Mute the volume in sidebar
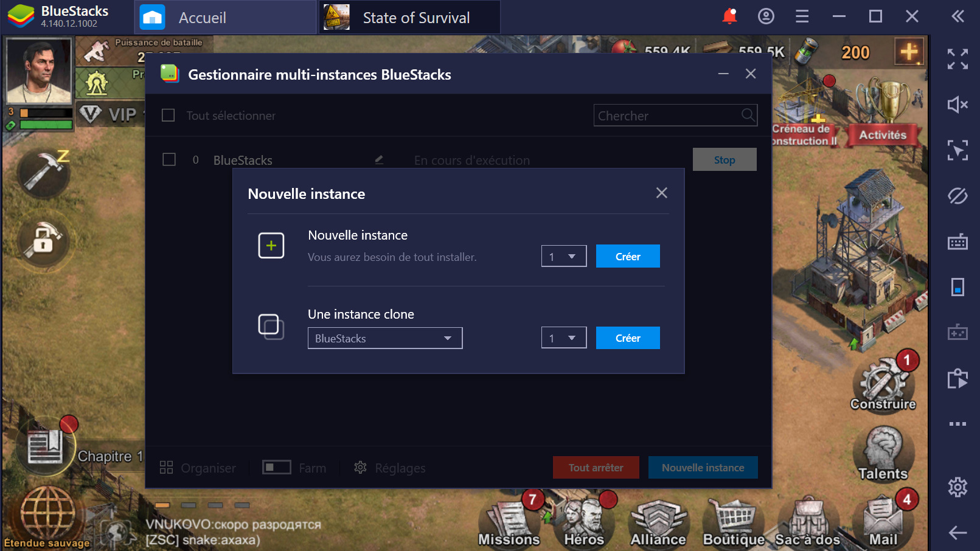The image size is (980, 551). click(957, 105)
